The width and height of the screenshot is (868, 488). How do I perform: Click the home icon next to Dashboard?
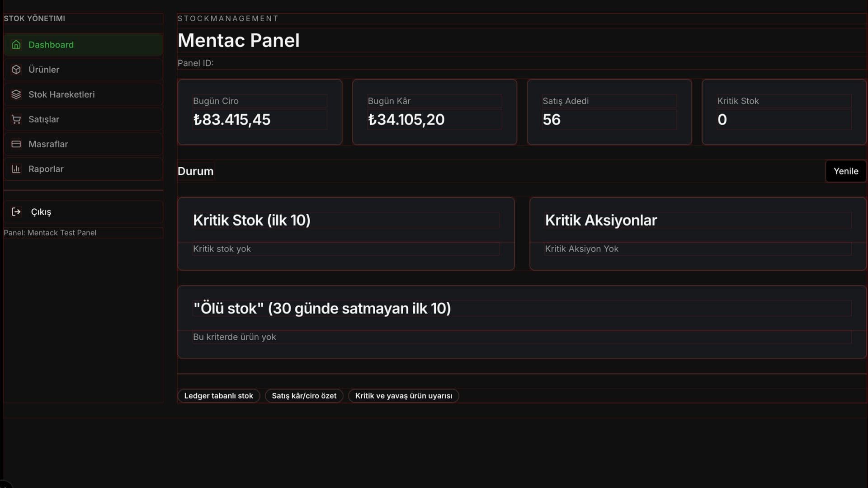pyautogui.click(x=16, y=45)
